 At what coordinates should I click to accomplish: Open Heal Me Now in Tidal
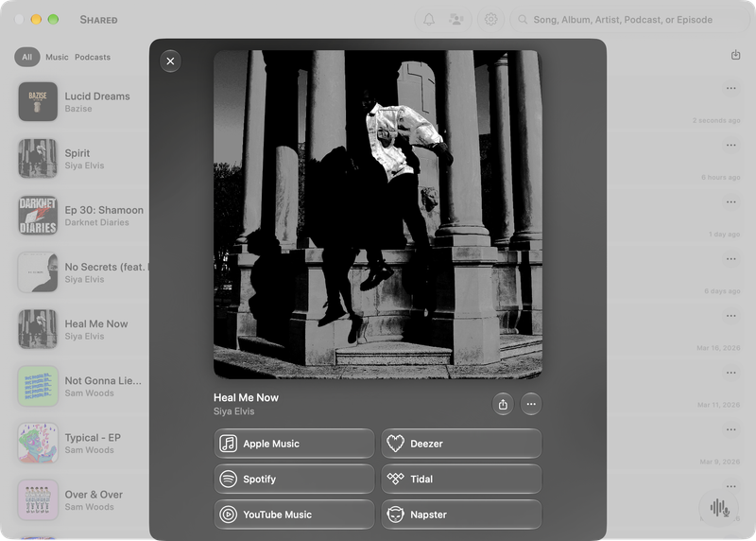461,480
